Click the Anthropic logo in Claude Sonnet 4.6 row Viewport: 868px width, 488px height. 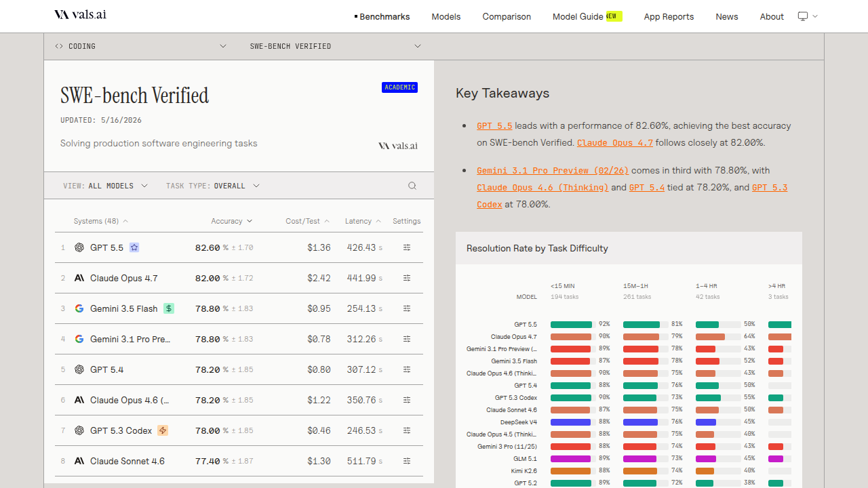pyautogui.click(x=79, y=461)
